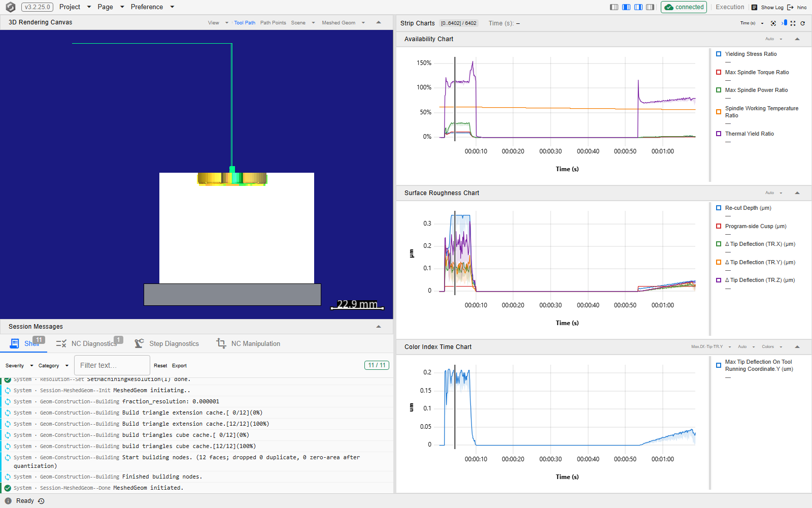This screenshot has height=508, width=812.
Task: Click the strip charts follow-cursor icon
Action: 784,23
